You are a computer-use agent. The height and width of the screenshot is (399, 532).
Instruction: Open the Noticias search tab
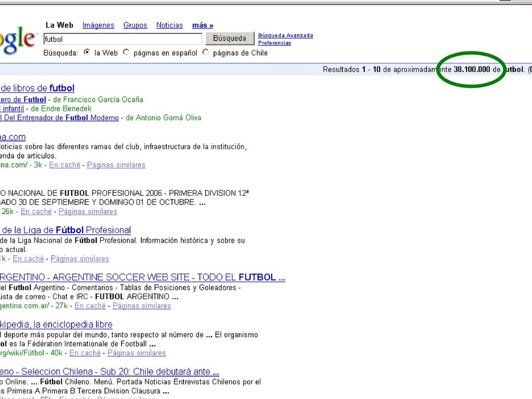pyautogui.click(x=169, y=25)
